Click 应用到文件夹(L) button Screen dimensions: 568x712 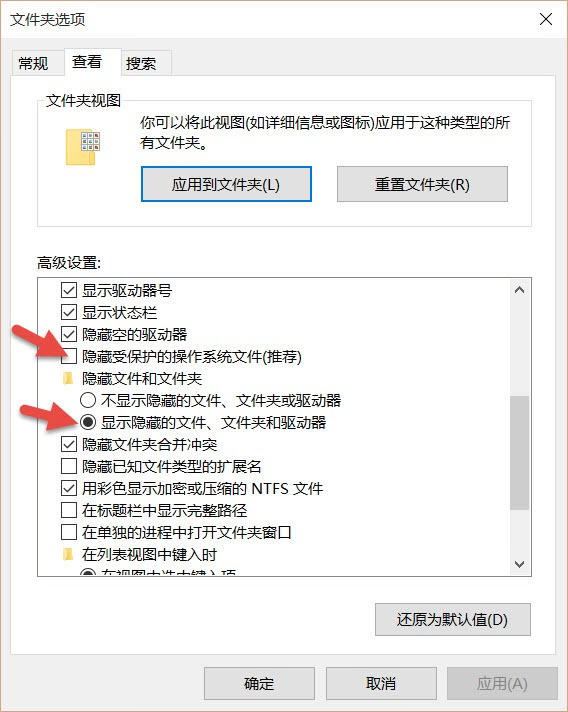226,184
